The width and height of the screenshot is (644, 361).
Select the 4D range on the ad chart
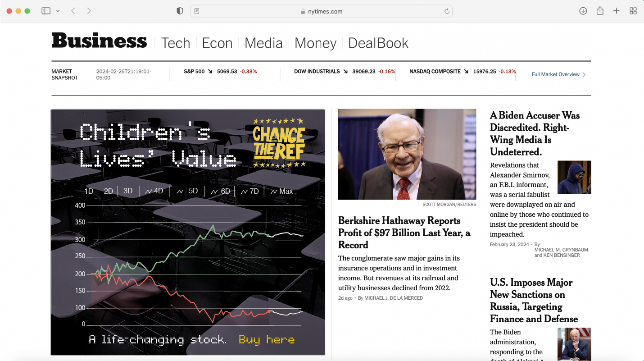[154, 191]
